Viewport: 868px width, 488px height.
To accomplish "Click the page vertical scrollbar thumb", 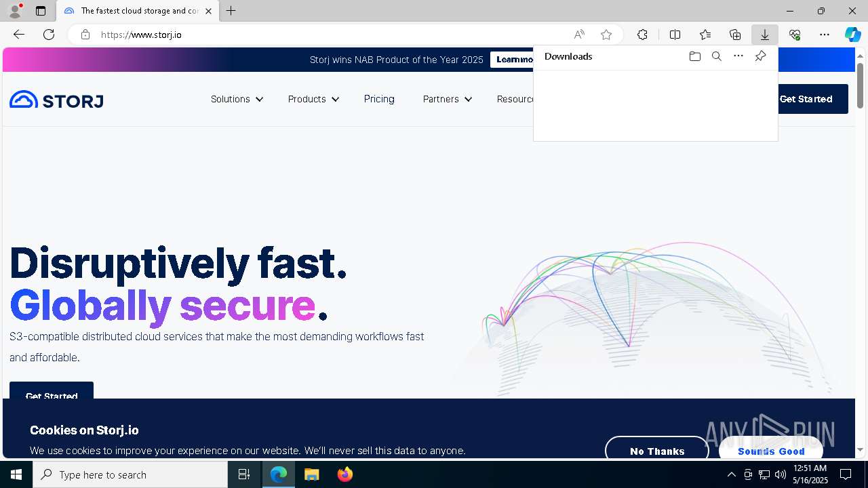I will coord(860,85).
